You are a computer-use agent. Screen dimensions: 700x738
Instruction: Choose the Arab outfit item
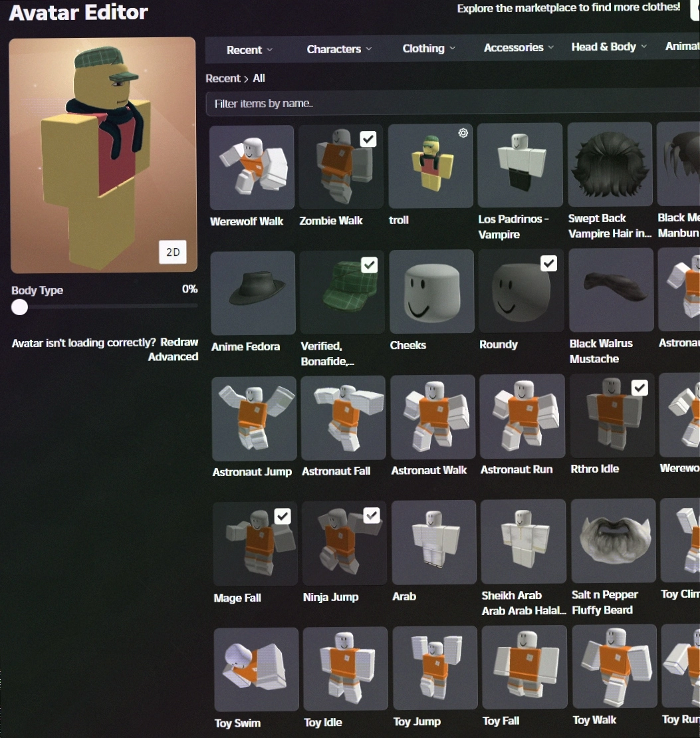click(x=433, y=543)
